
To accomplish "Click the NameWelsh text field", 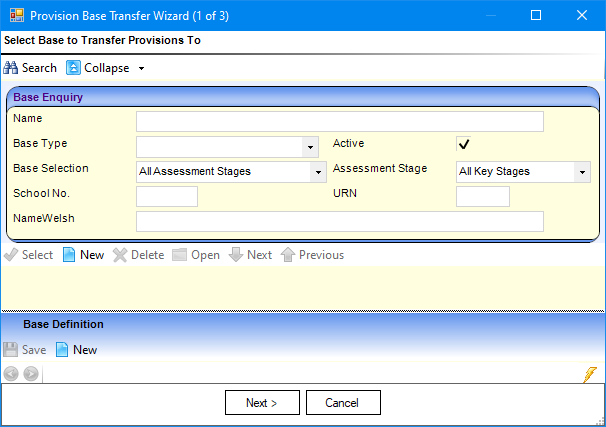I will (x=339, y=221).
